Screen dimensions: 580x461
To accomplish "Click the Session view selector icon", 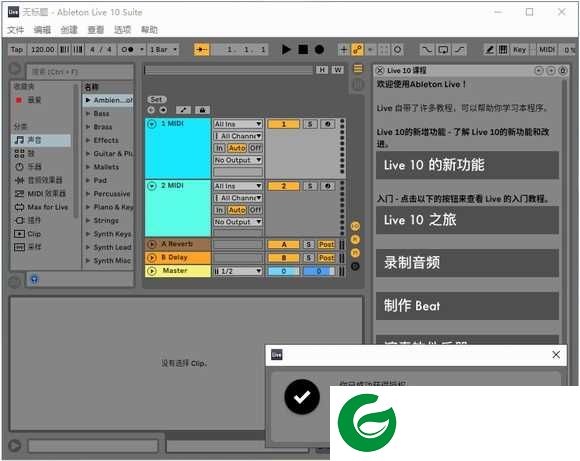I will (x=358, y=85).
